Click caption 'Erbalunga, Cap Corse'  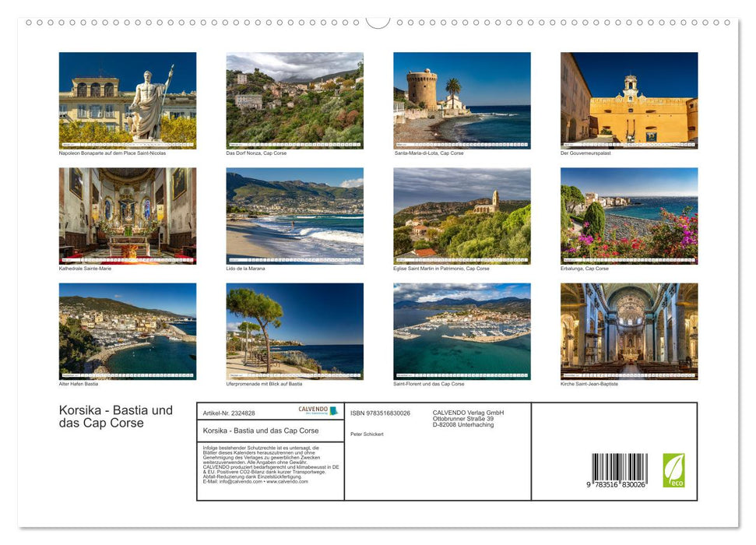coord(585,268)
